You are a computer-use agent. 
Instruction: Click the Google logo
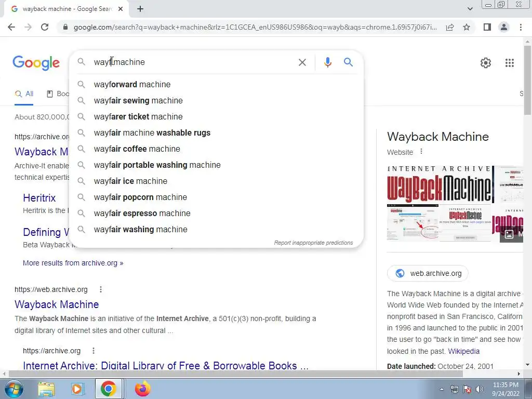coord(36,63)
